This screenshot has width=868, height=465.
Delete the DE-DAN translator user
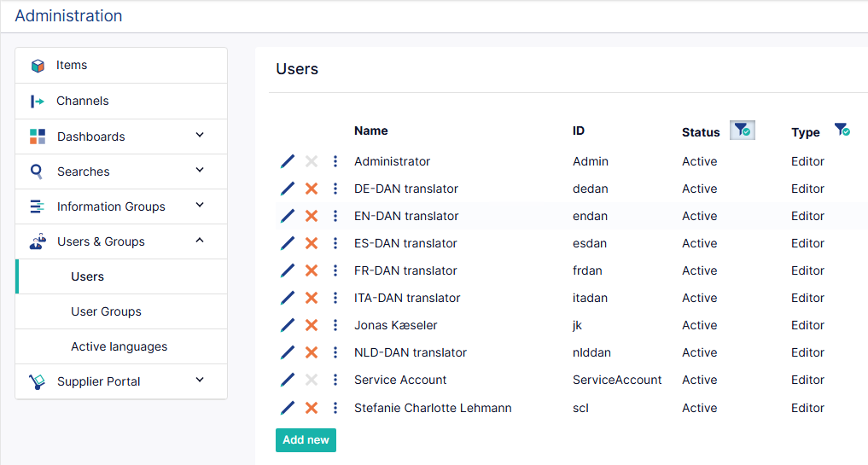tap(312, 189)
